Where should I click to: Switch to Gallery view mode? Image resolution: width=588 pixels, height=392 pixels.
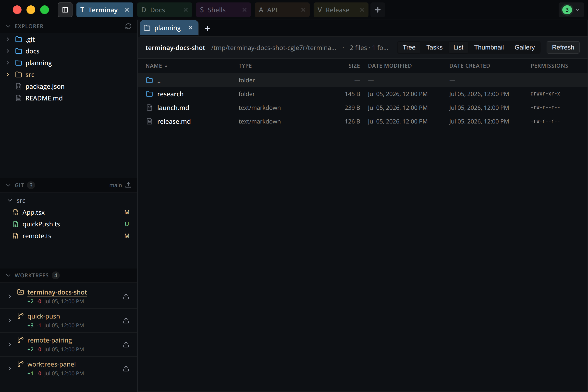coord(525,47)
